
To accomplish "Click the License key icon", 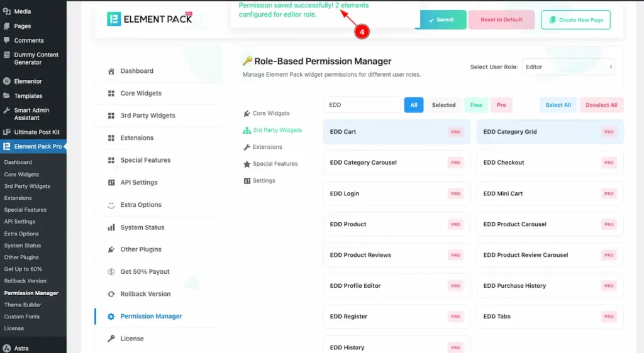I will click(111, 339).
